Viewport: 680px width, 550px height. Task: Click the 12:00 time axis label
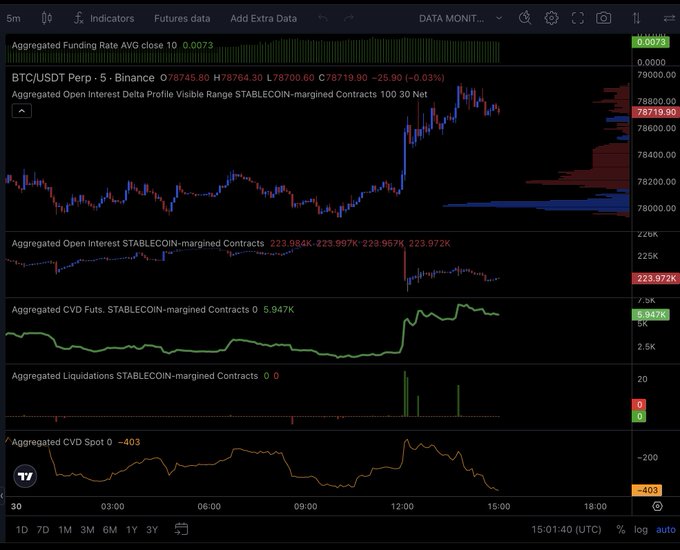coord(402,506)
